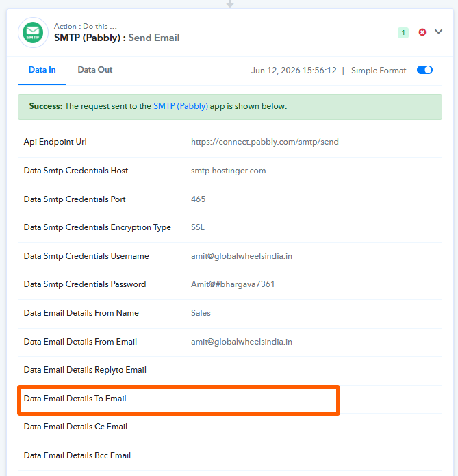Image resolution: width=458 pixels, height=476 pixels.
Task: Click the Api Endpoint Url label
Action: coord(55,142)
